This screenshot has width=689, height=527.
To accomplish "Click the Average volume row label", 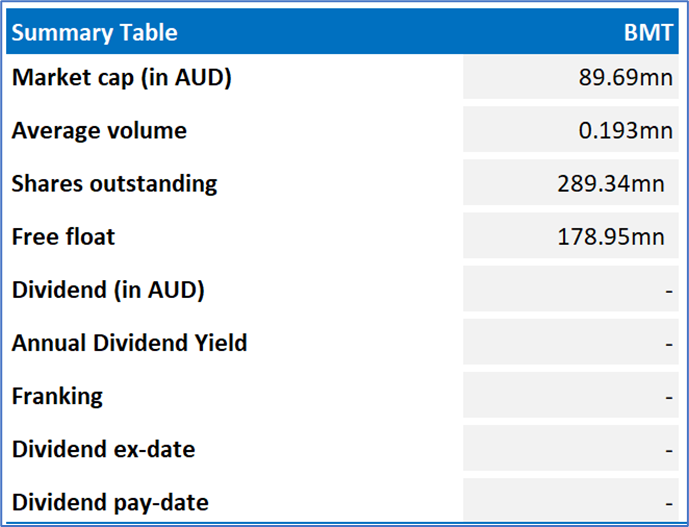I will 99,130.
